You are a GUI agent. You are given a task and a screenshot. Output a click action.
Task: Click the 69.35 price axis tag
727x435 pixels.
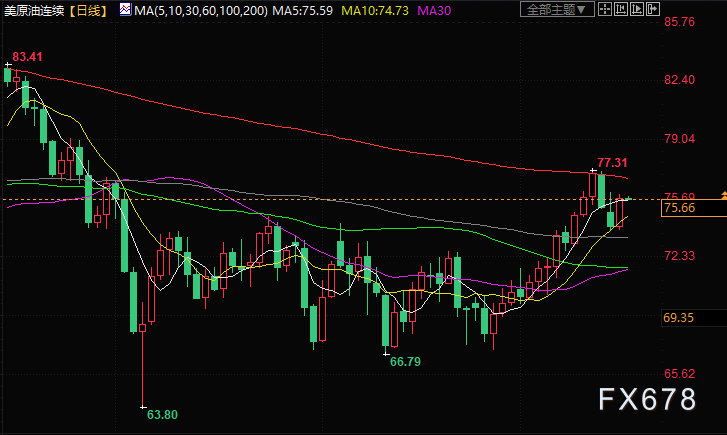pyautogui.click(x=694, y=318)
